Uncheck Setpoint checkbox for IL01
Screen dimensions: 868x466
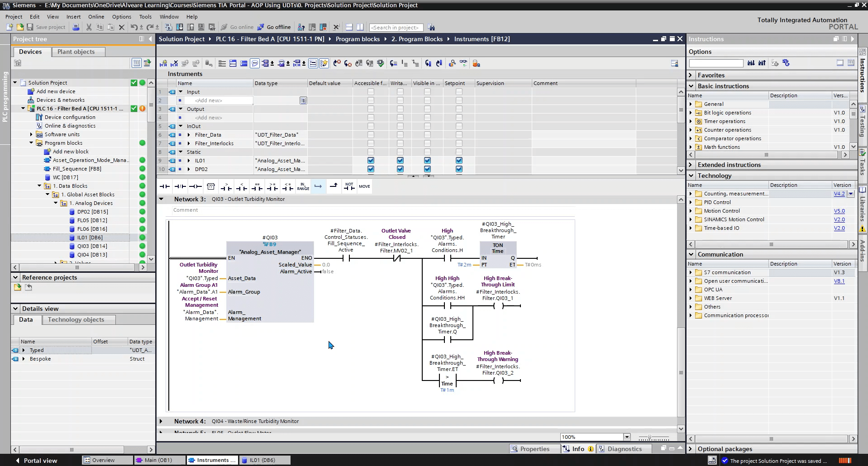(x=459, y=161)
